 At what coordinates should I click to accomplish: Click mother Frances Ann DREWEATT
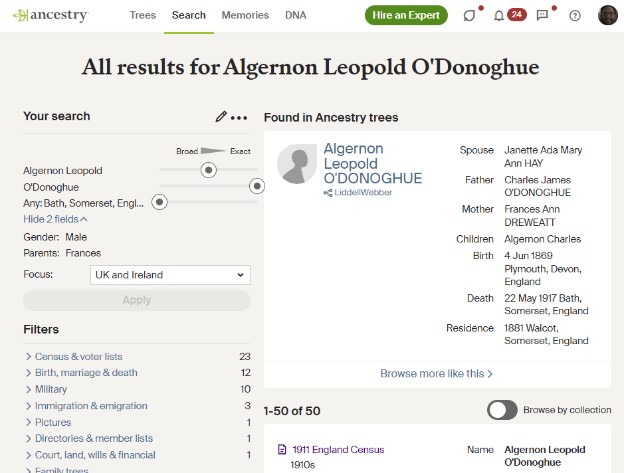tap(532, 216)
